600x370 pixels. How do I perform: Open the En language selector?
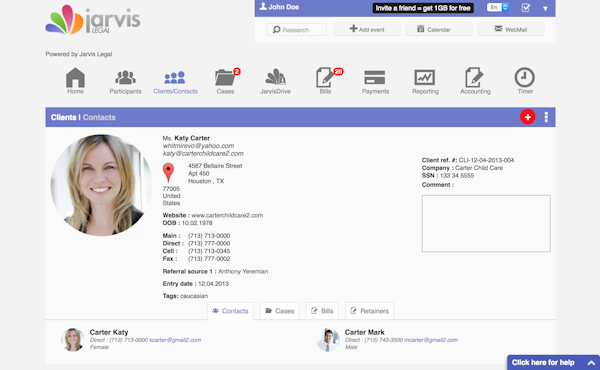(498, 7)
